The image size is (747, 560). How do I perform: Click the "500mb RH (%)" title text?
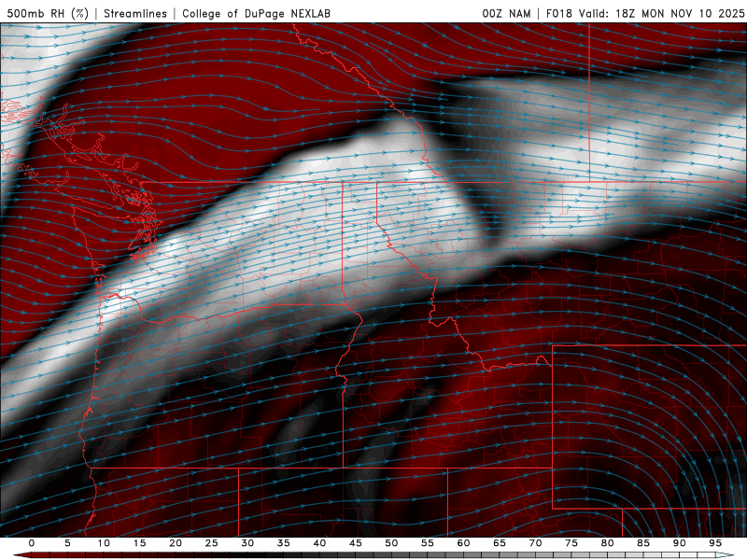[x=48, y=13]
